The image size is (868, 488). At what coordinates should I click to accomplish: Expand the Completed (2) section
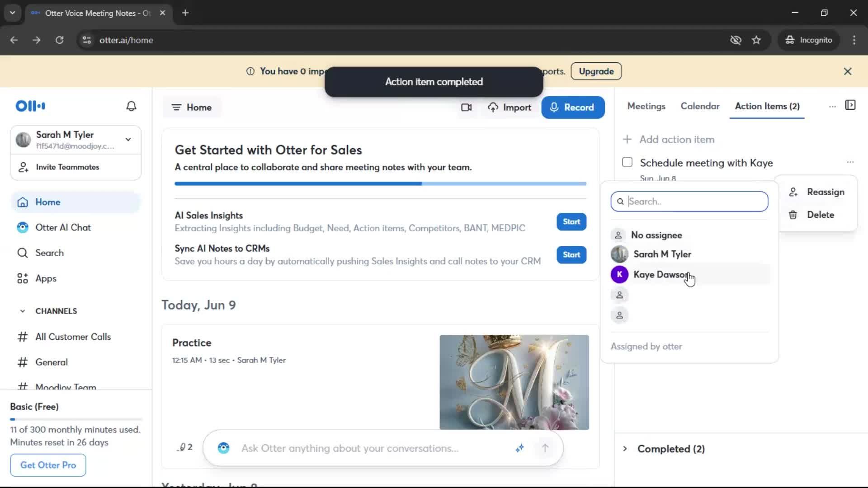click(x=625, y=449)
